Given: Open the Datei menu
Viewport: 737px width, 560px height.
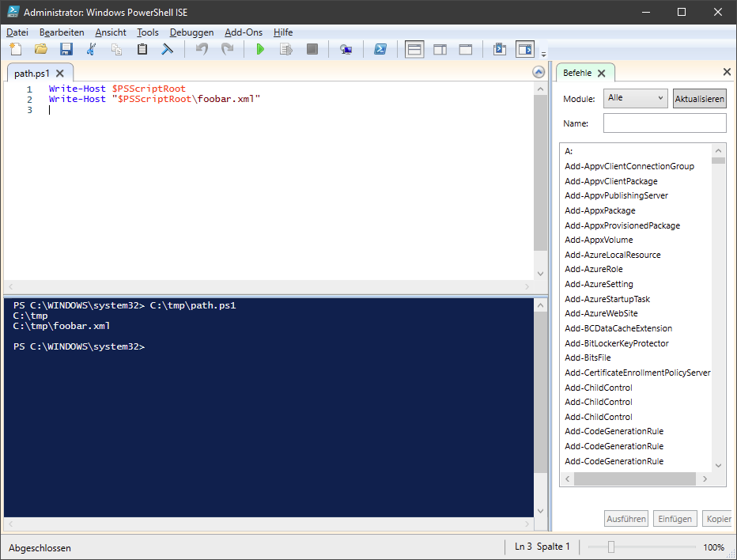Looking at the screenshot, I should (17, 32).
